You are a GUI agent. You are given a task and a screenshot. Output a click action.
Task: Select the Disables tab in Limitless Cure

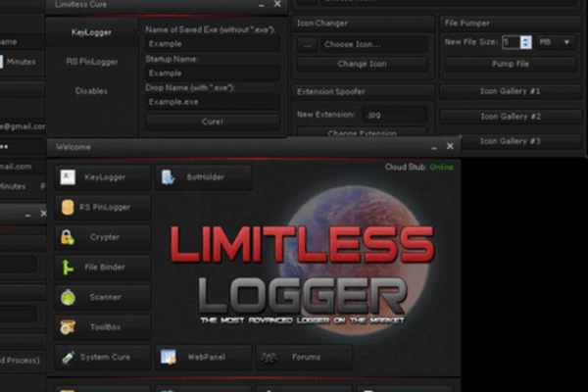click(91, 91)
